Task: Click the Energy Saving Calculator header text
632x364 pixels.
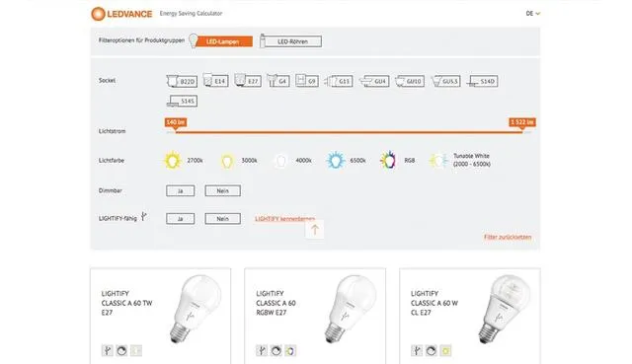Action: pyautogui.click(x=191, y=13)
